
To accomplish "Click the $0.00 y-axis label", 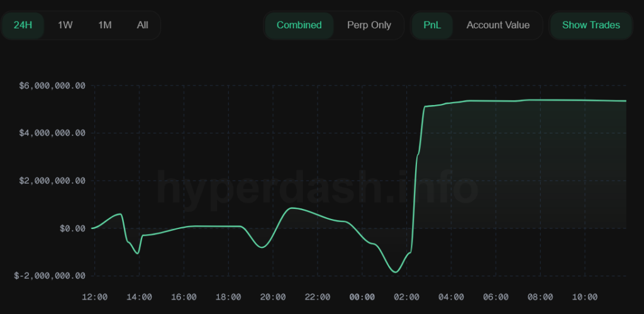I will (72, 228).
